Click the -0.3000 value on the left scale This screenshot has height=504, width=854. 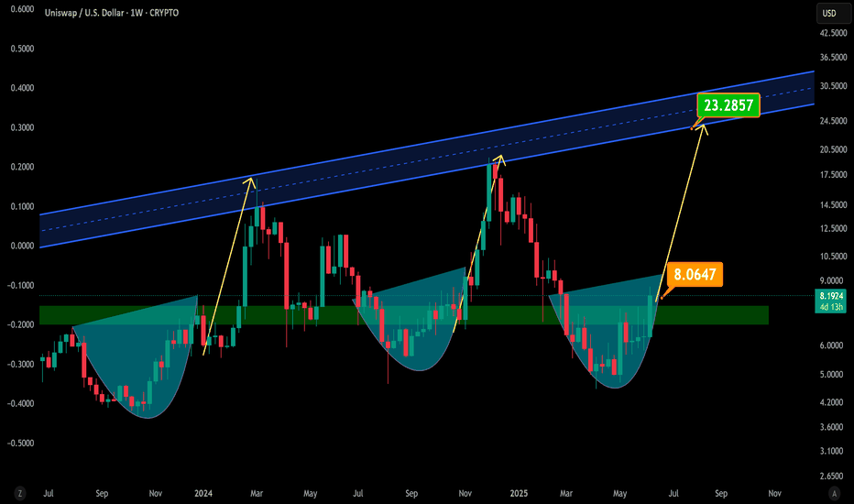click(x=21, y=364)
